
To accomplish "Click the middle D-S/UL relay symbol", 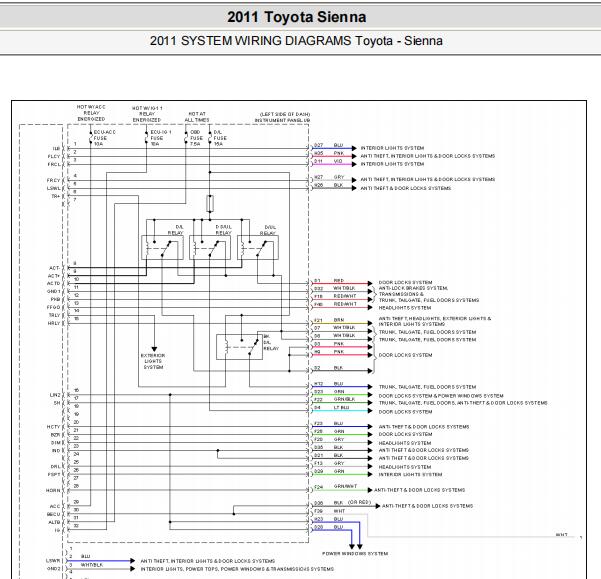I will point(210,248).
